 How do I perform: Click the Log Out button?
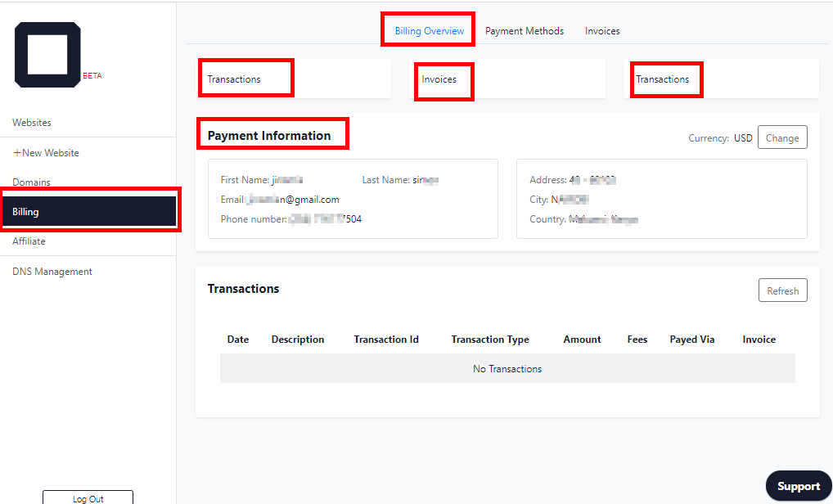(x=88, y=498)
